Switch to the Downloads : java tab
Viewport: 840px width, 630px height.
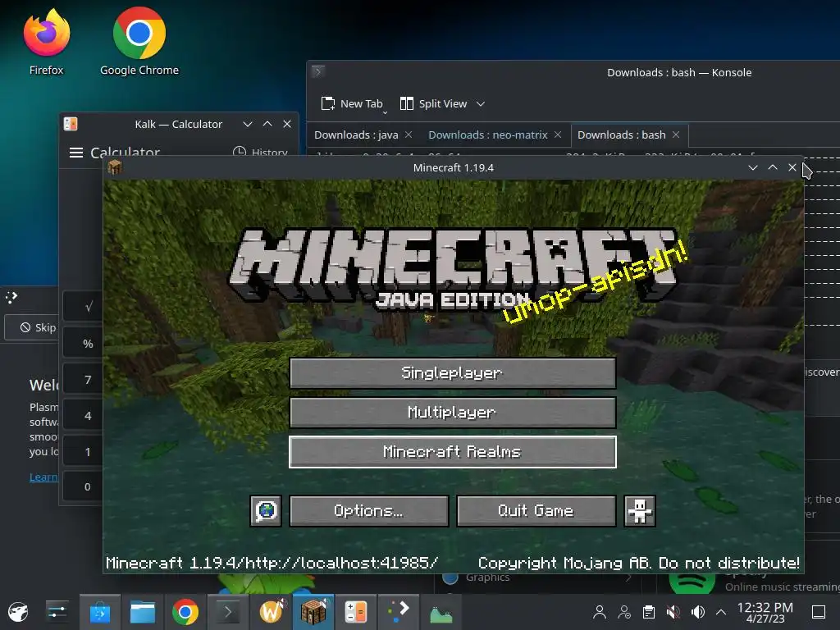pos(356,135)
